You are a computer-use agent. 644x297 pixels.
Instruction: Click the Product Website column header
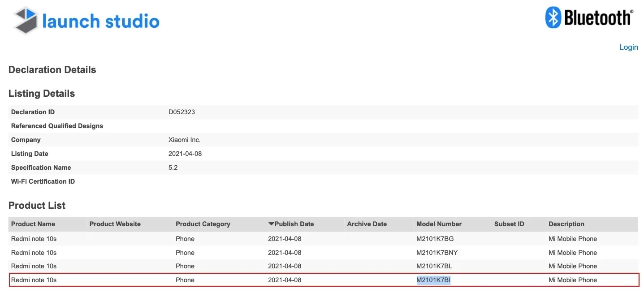click(x=115, y=224)
